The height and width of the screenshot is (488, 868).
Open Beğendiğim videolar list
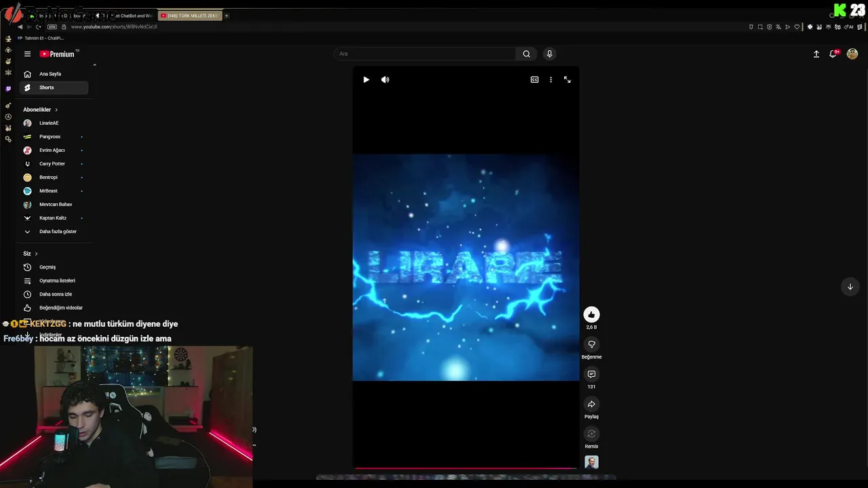pyautogui.click(x=53, y=308)
